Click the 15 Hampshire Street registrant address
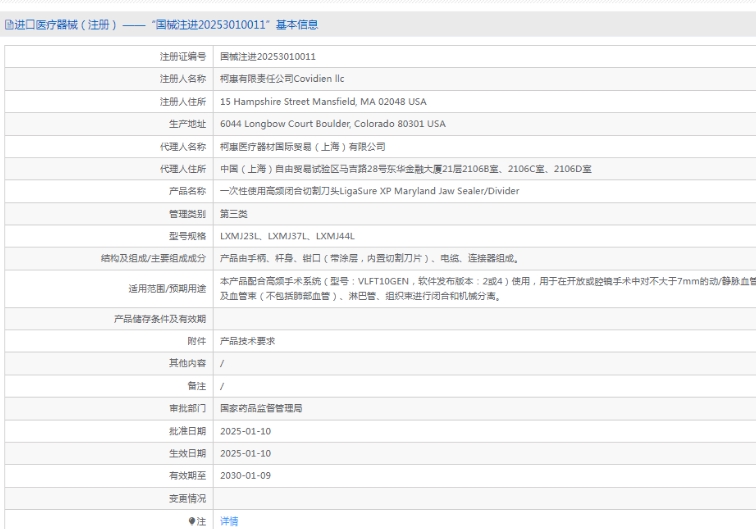 (x=322, y=102)
